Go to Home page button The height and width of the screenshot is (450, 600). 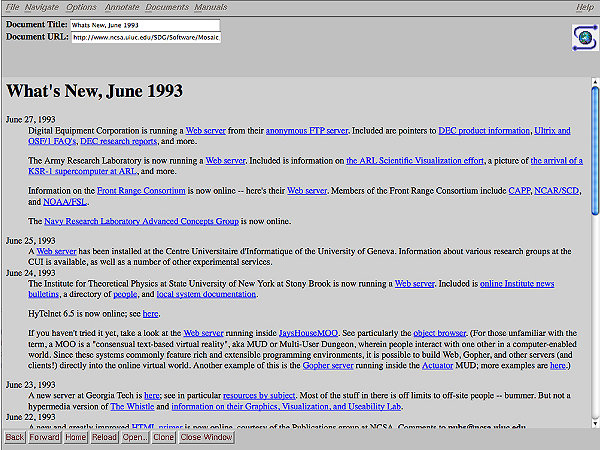[x=76, y=437]
